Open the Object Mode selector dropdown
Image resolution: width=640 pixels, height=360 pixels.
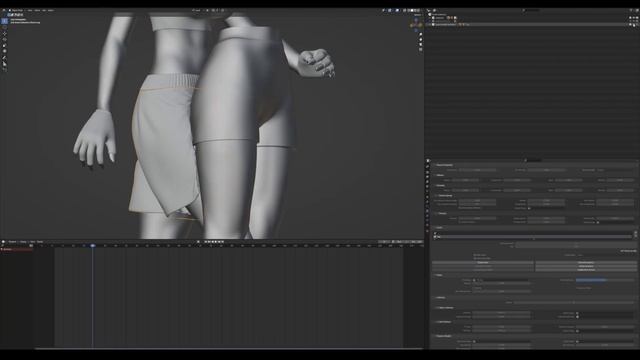pyautogui.click(x=16, y=10)
